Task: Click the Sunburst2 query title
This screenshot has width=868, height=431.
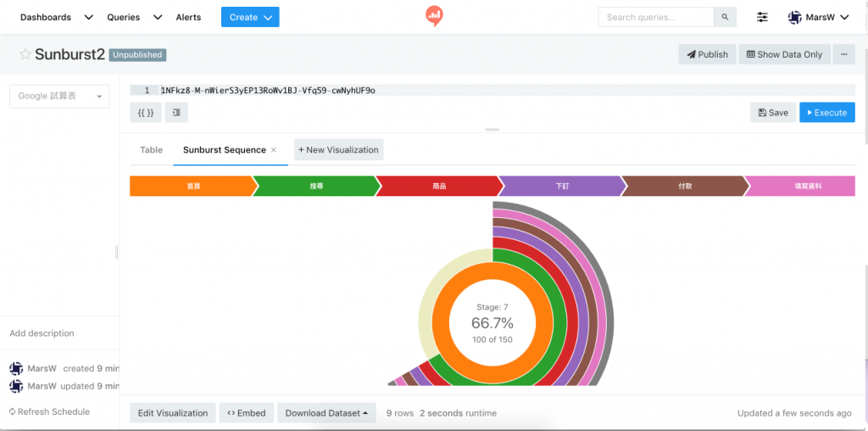Action: coord(70,54)
